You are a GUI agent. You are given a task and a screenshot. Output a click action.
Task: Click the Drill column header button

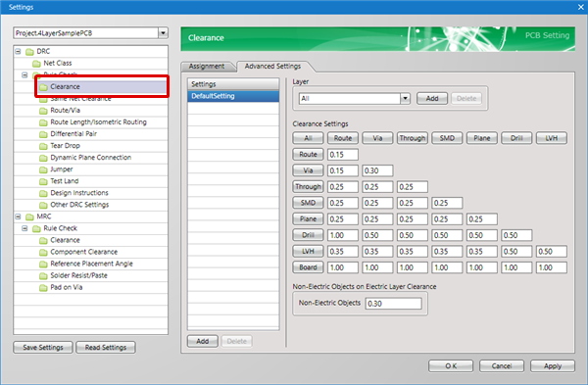pyautogui.click(x=516, y=138)
